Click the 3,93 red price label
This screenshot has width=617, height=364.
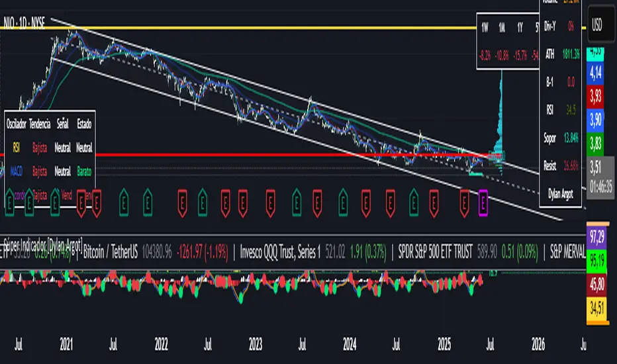tap(595, 97)
